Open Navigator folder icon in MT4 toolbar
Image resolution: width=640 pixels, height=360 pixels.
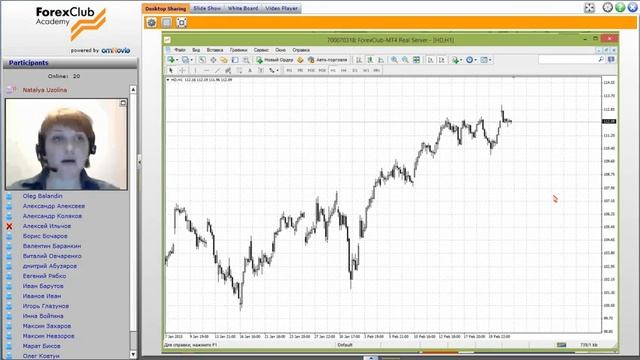tap(224, 60)
